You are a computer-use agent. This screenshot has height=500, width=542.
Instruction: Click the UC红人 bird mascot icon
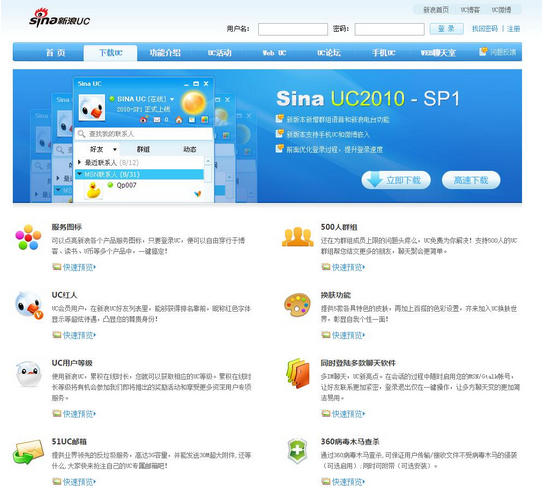pyautogui.click(x=29, y=305)
